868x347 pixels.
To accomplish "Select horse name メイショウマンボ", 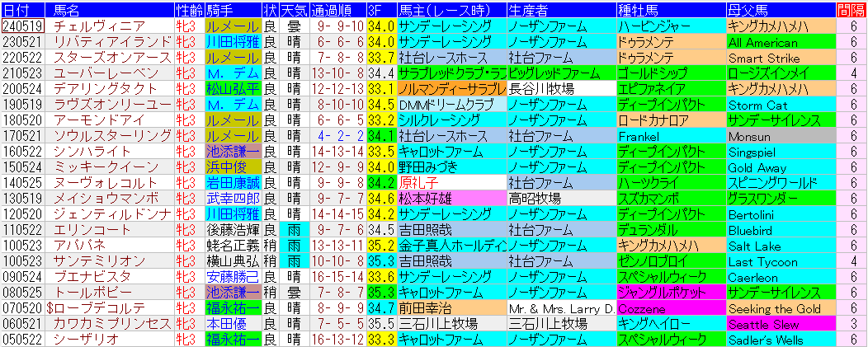I will pyautogui.click(x=106, y=199).
